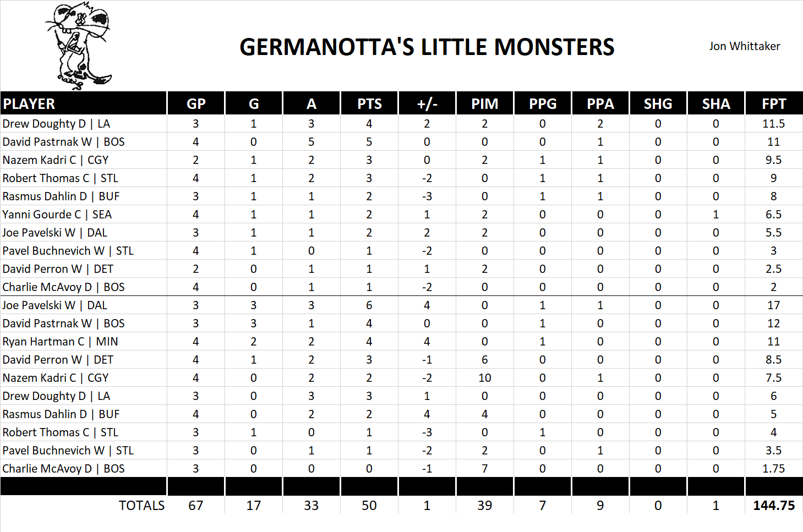Screen dimensions: 803x532
Task: Click the FPT column header
Action: (773, 104)
